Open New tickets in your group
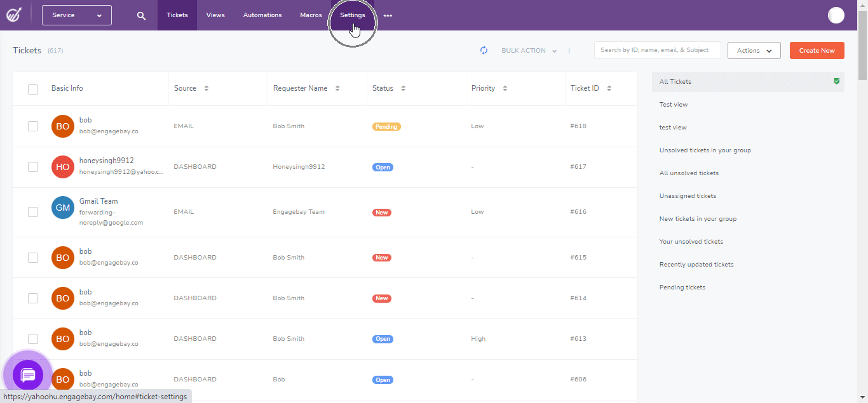Image resolution: width=868 pixels, height=403 pixels. pyautogui.click(x=698, y=219)
